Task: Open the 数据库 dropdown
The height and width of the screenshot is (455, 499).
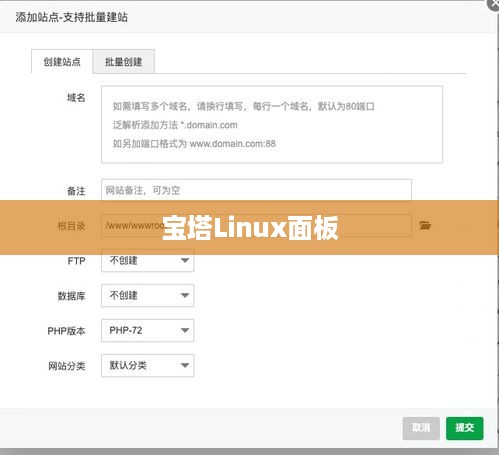Action: click(x=148, y=295)
